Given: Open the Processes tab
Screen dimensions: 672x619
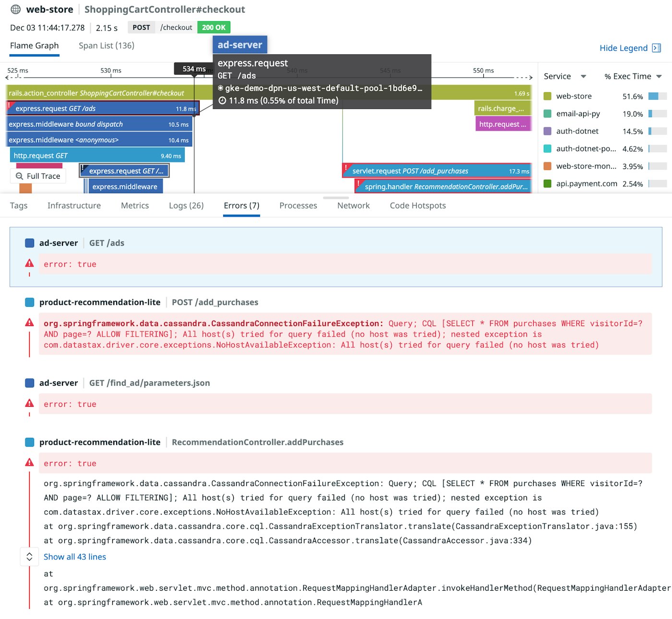Looking at the screenshot, I should [298, 206].
